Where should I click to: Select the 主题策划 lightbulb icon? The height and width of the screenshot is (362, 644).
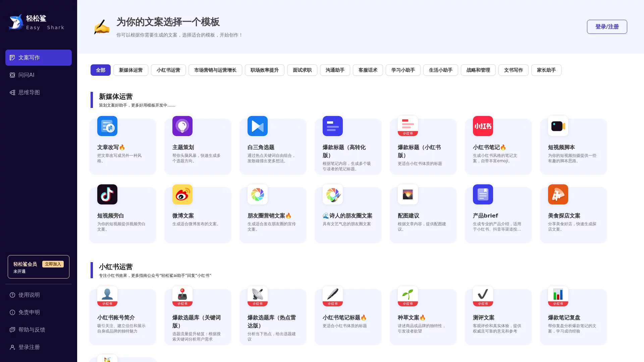tap(182, 126)
